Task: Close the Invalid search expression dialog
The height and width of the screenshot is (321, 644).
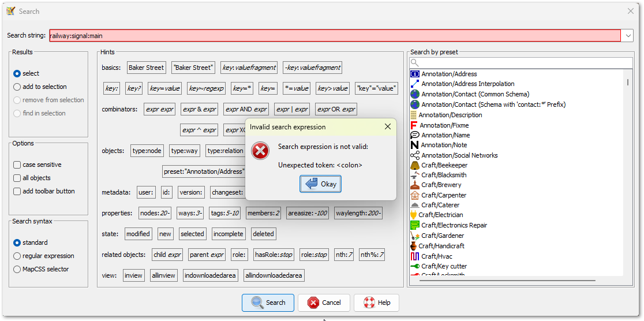Action: click(x=388, y=126)
